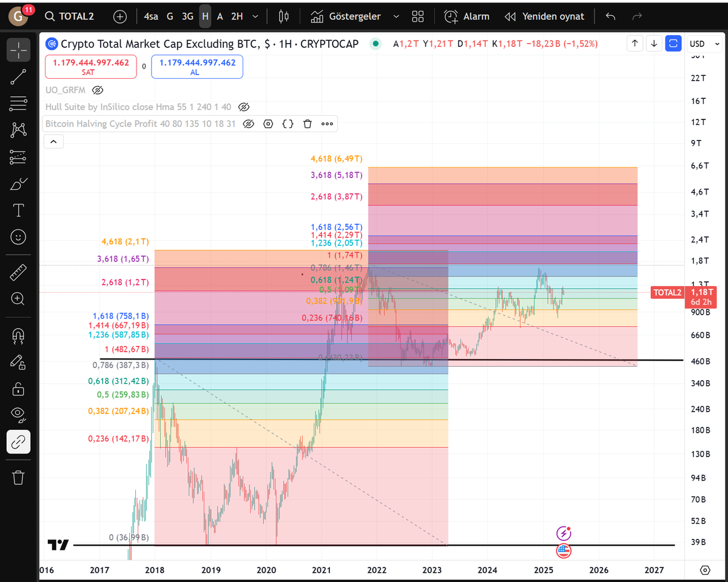Click the 2021 label on time axis
The height and width of the screenshot is (582, 728).
click(322, 570)
